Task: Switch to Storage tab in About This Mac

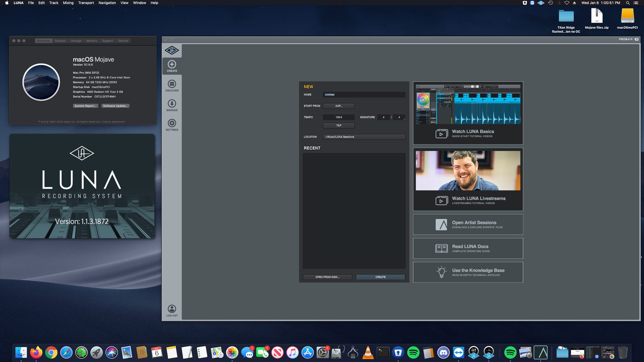Action: point(76,41)
